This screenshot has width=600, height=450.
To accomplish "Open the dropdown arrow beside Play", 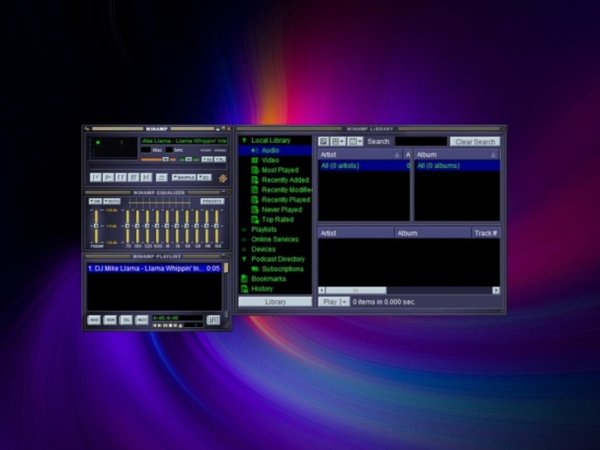I will tap(345, 302).
